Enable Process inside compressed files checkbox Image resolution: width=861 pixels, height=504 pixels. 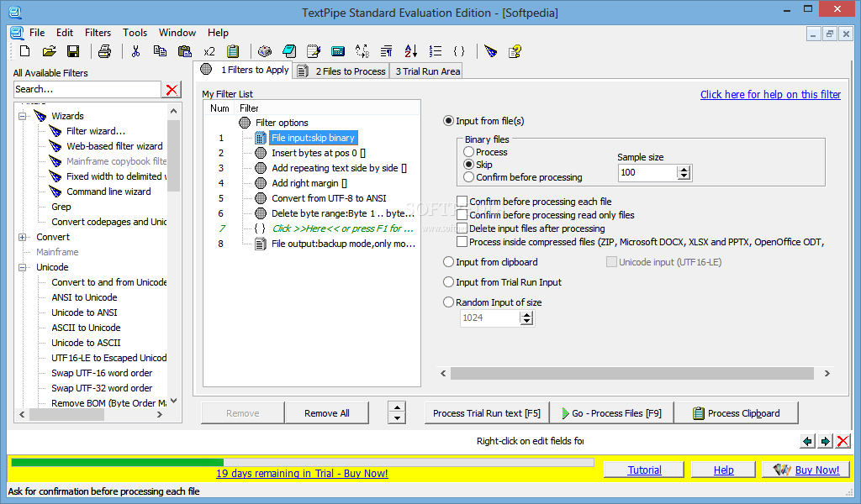point(462,242)
